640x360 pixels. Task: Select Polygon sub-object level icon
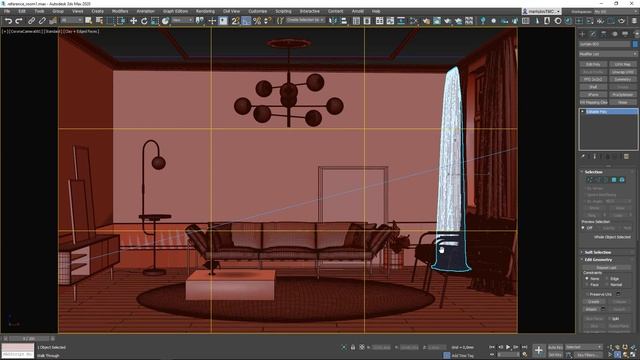[614, 180]
